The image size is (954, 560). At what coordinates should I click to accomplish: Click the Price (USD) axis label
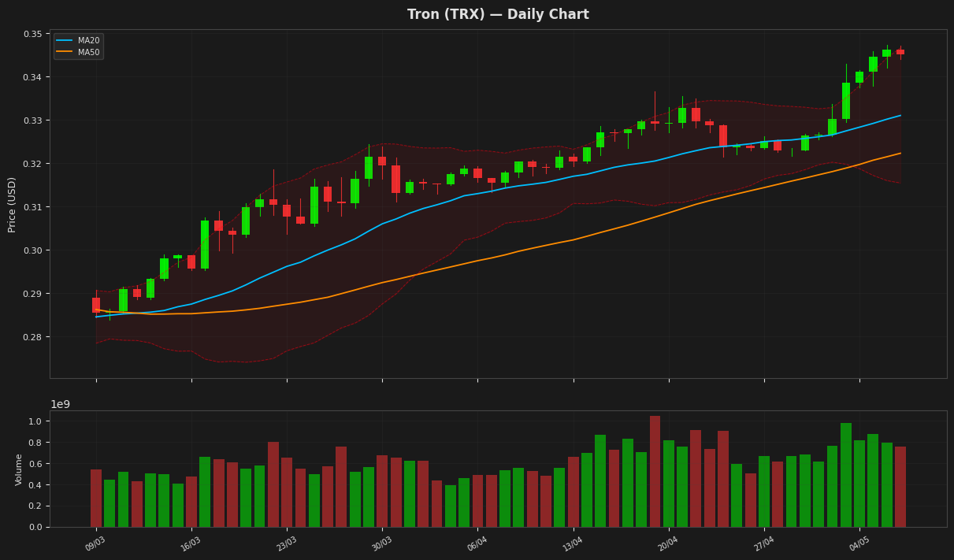tap(12, 204)
